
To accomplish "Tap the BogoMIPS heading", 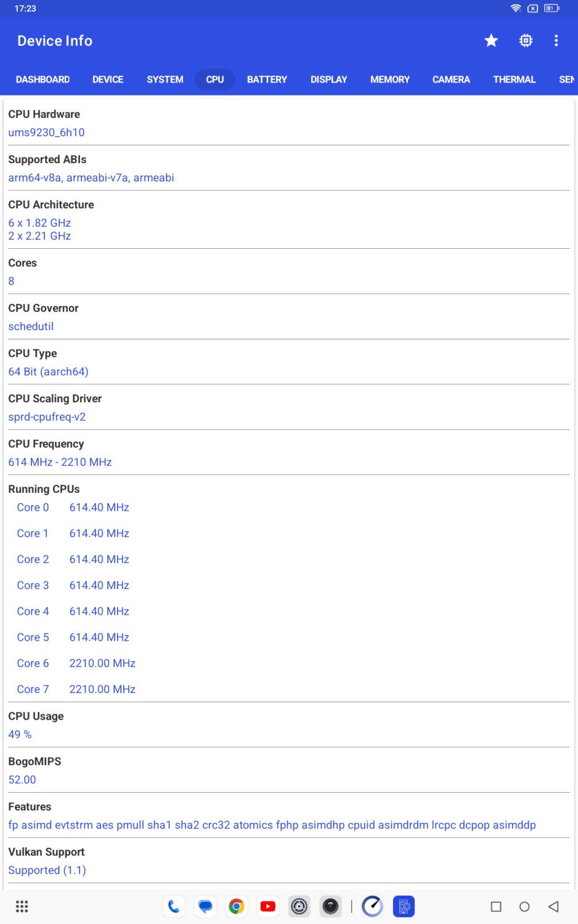I will (35, 761).
